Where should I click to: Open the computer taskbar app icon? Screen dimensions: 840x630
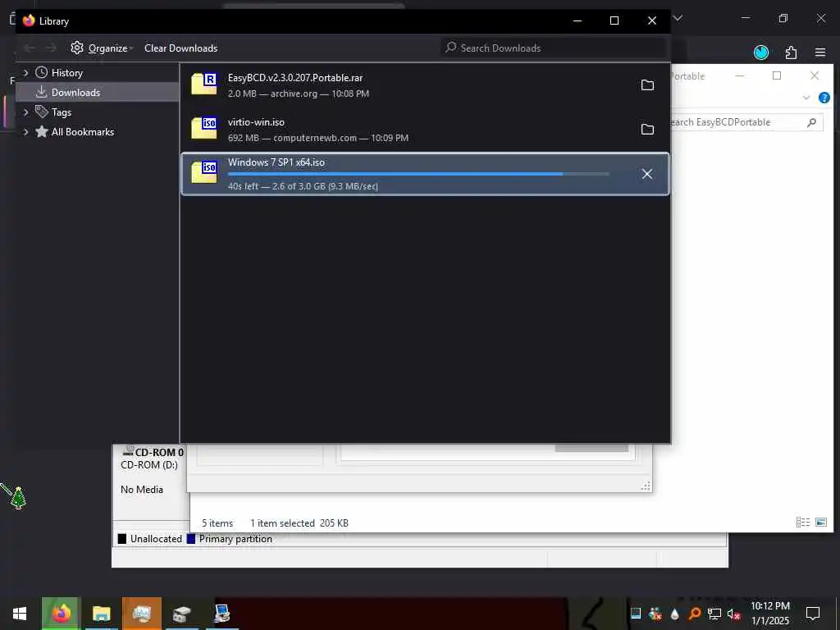pos(221,614)
